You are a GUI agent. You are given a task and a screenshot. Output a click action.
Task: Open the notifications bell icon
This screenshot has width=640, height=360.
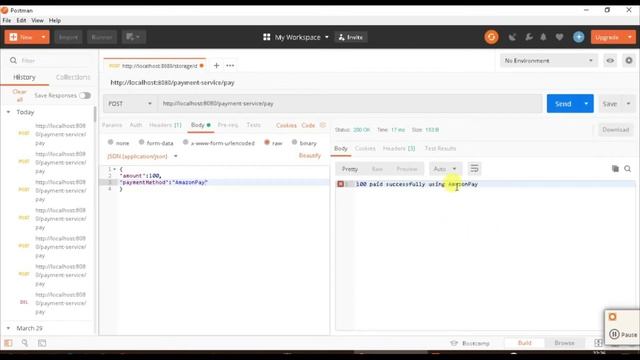(543, 37)
